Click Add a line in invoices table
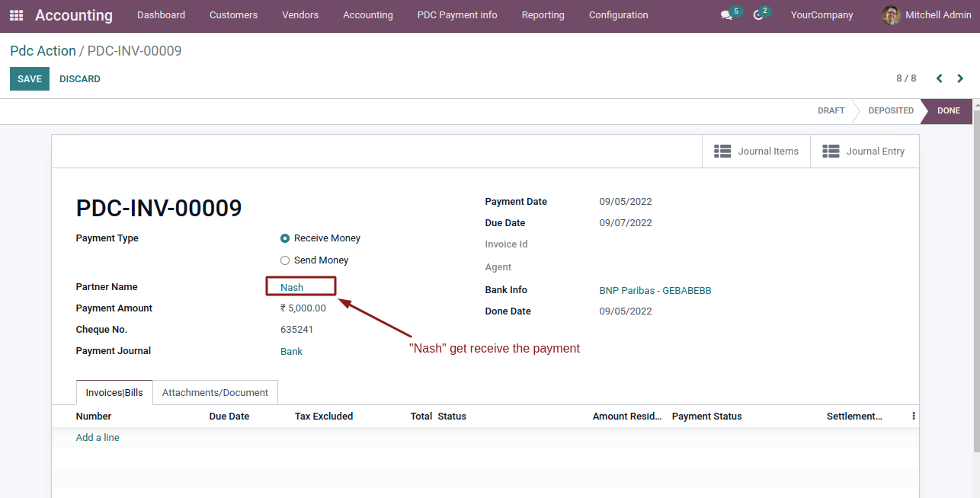Screen dimensions: 980x498 pyautogui.click(x=98, y=438)
